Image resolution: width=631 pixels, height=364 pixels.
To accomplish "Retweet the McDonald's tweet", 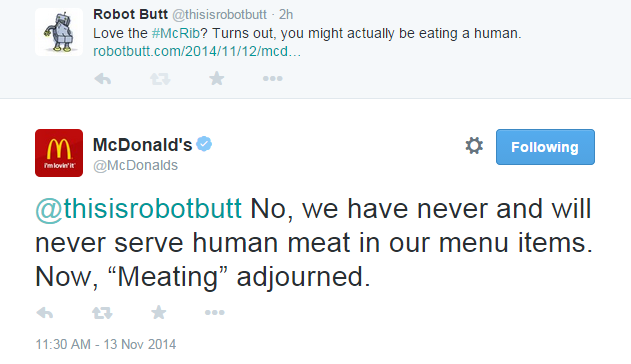I will click(x=102, y=313).
